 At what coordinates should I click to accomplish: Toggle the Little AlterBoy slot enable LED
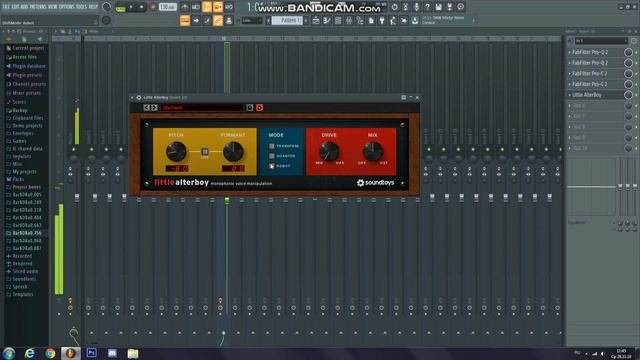click(x=637, y=95)
